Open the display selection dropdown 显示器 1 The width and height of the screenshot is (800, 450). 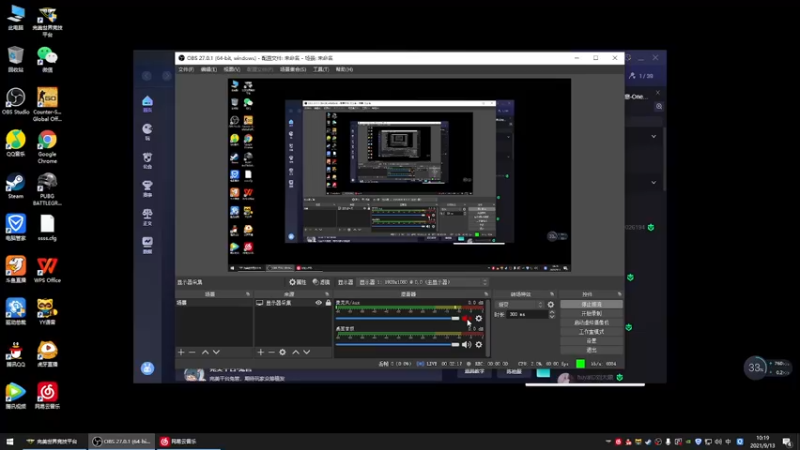coord(423,282)
